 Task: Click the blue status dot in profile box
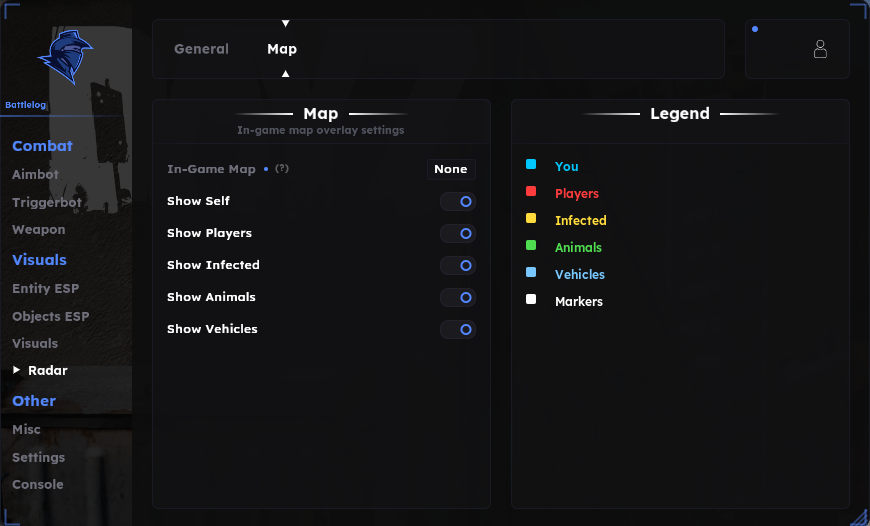pos(755,29)
